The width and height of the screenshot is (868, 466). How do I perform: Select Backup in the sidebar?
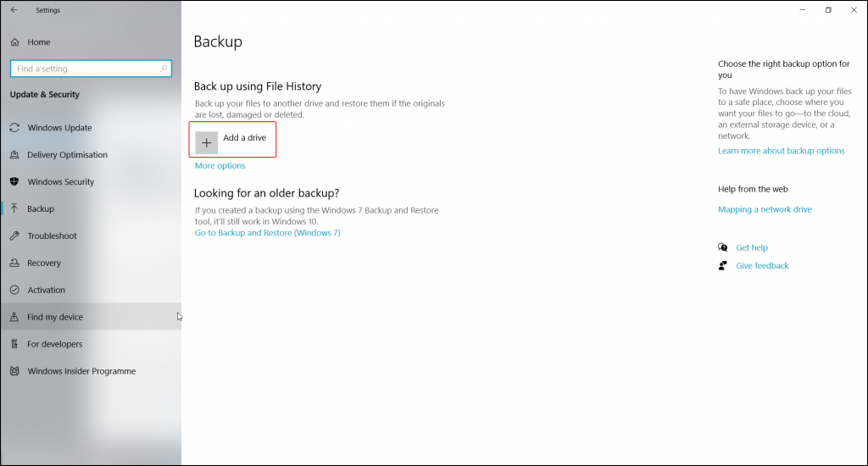pos(41,209)
